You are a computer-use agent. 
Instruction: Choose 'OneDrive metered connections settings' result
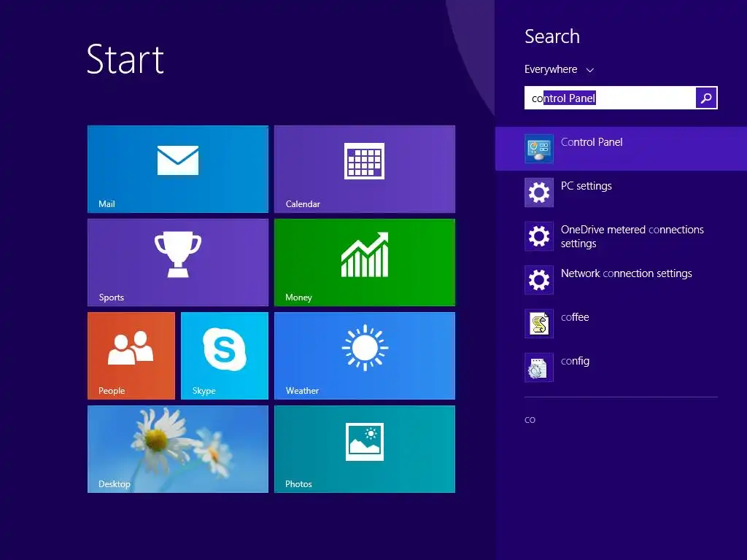pos(632,236)
